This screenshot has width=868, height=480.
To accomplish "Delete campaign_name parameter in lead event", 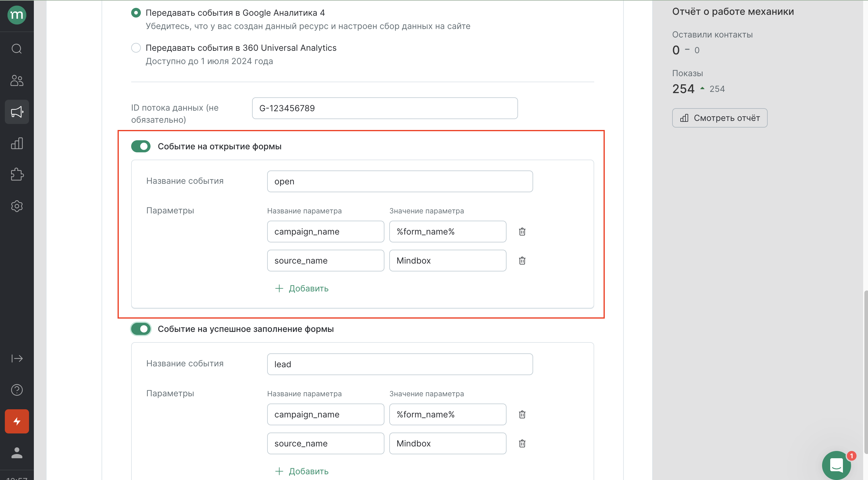I will click(x=522, y=414).
